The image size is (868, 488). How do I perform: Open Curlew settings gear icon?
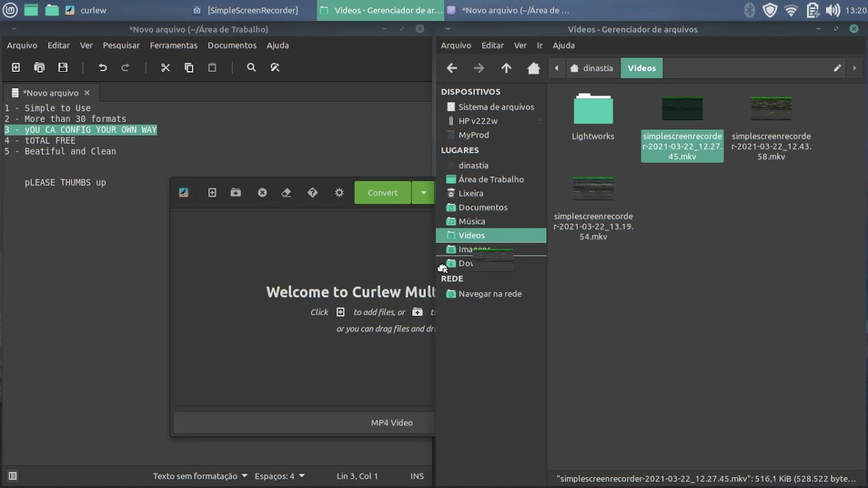pos(339,192)
